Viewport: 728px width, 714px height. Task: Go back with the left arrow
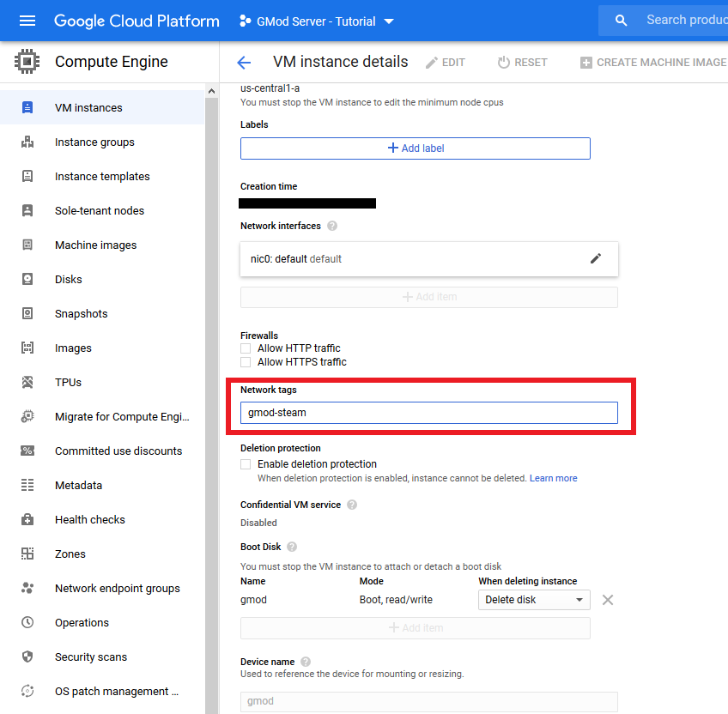click(244, 62)
